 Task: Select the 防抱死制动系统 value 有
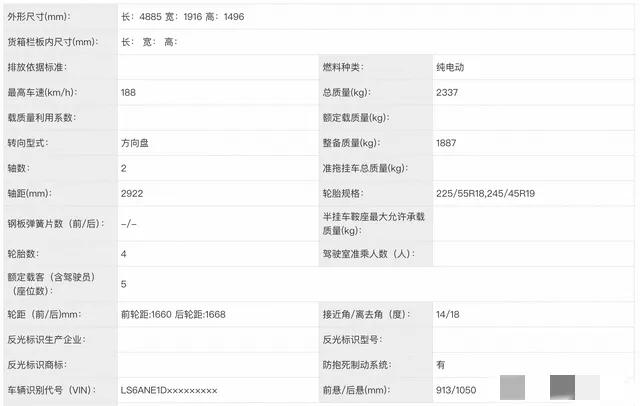(x=441, y=364)
